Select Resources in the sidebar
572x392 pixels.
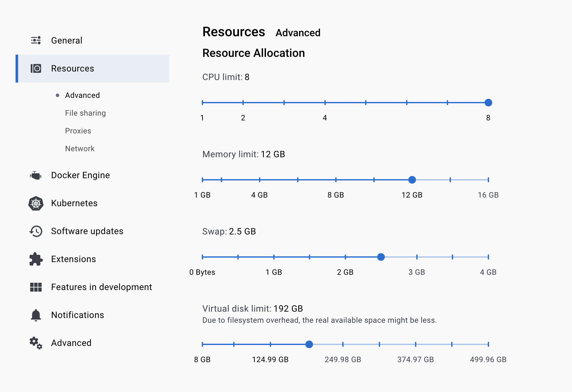(92, 69)
